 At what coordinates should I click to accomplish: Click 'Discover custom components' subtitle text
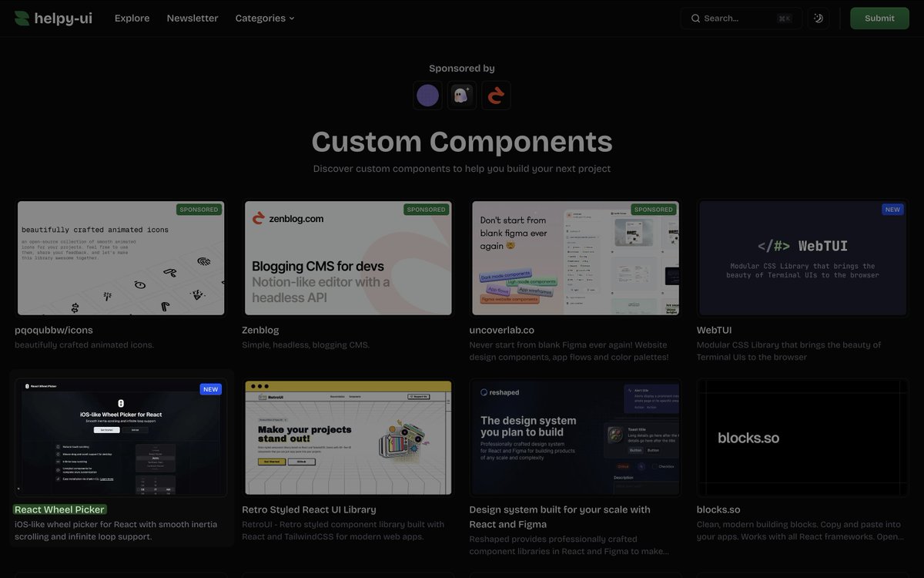[x=462, y=169]
